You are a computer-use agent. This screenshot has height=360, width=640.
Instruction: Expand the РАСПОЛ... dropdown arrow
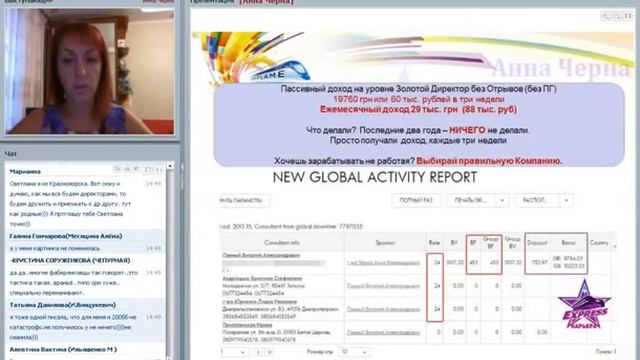point(567,200)
